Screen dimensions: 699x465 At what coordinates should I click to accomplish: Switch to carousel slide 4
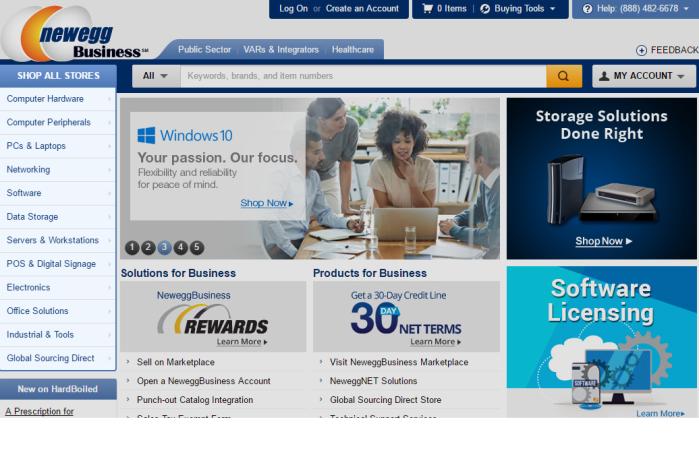180,247
